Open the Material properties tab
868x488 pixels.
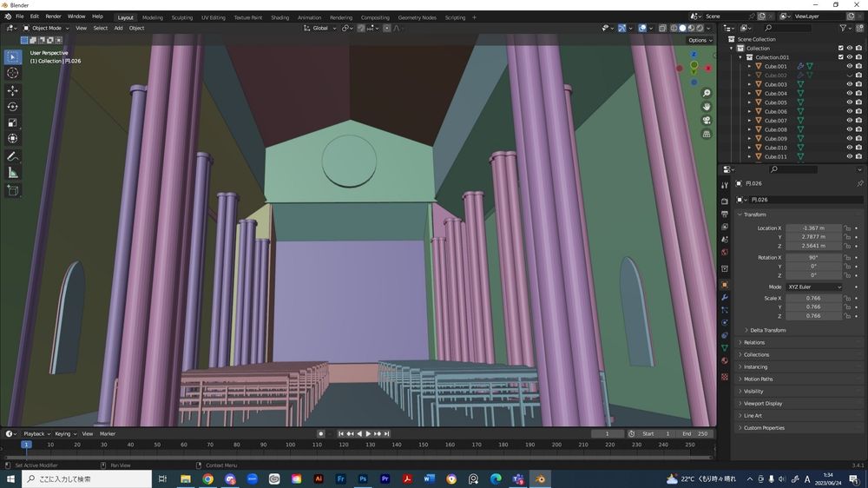[x=725, y=360]
